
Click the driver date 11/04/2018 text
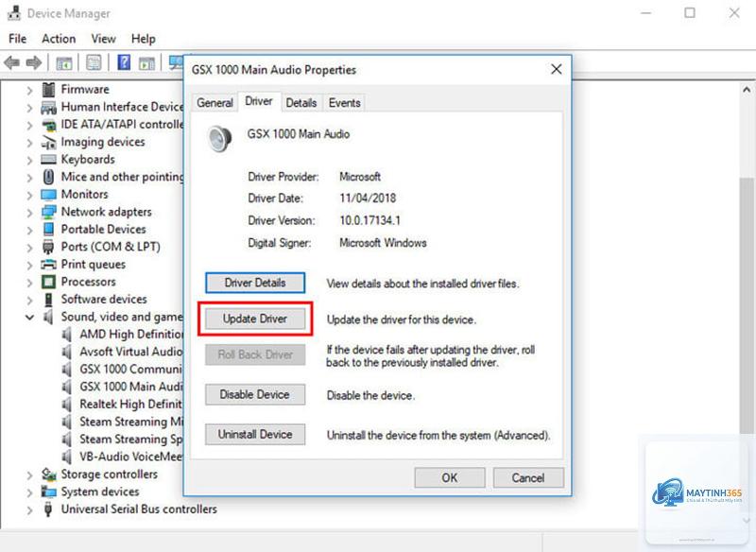[368, 198]
